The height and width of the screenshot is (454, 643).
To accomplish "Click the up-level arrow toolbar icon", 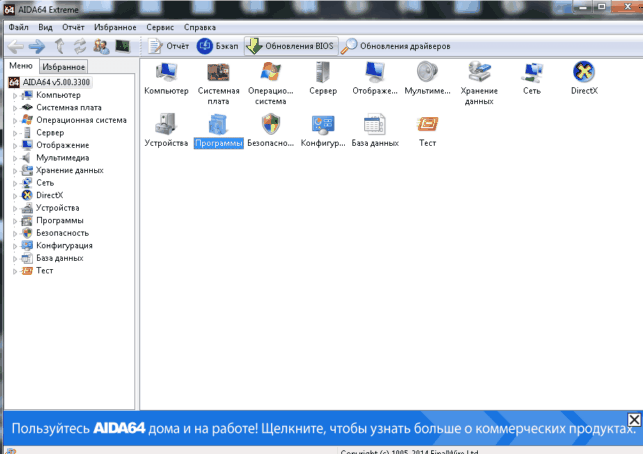I will 60,46.
